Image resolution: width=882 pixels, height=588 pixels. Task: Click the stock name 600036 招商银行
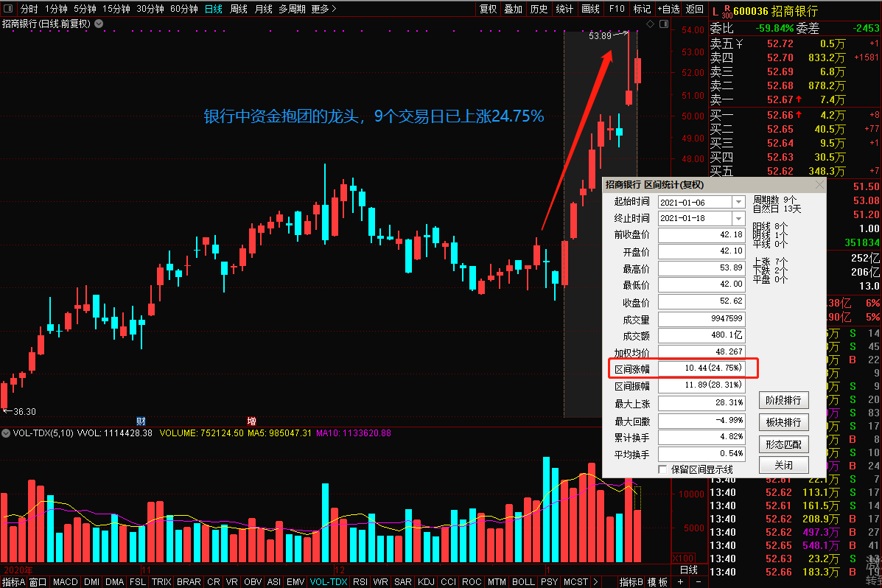[776, 11]
